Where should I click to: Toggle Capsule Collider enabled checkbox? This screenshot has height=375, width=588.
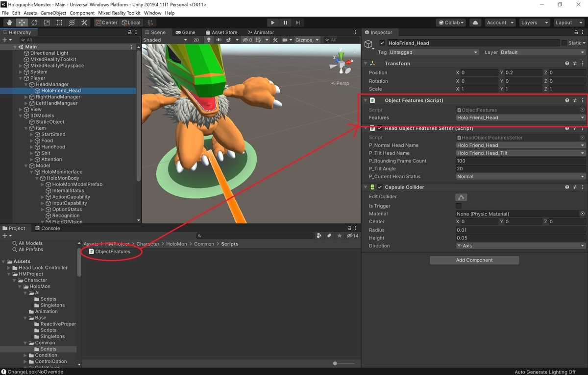tap(380, 187)
